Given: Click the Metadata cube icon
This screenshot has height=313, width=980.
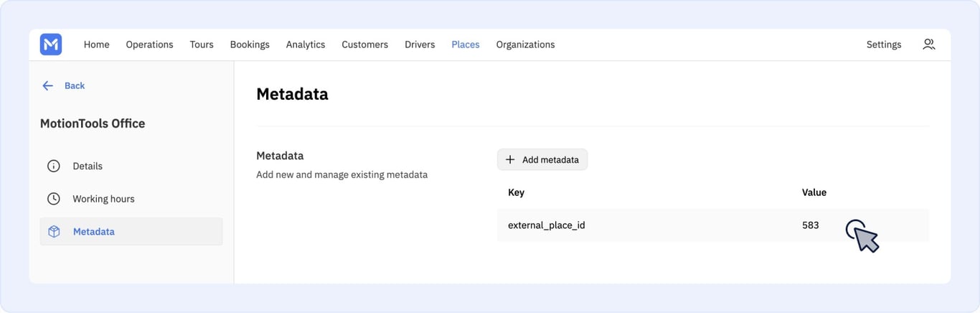Looking at the screenshot, I should [x=54, y=232].
